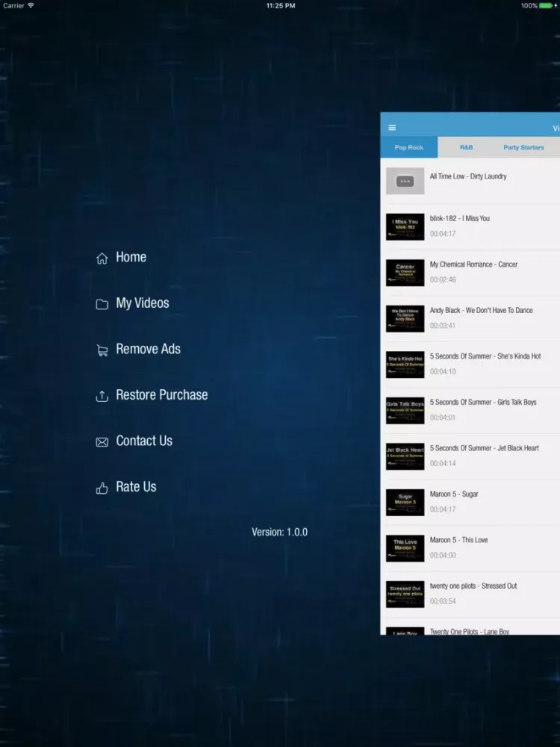This screenshot has width=560, height=747.
Task: Open Girls Talk Boys thumbnail
Action: tap(405, 411)
